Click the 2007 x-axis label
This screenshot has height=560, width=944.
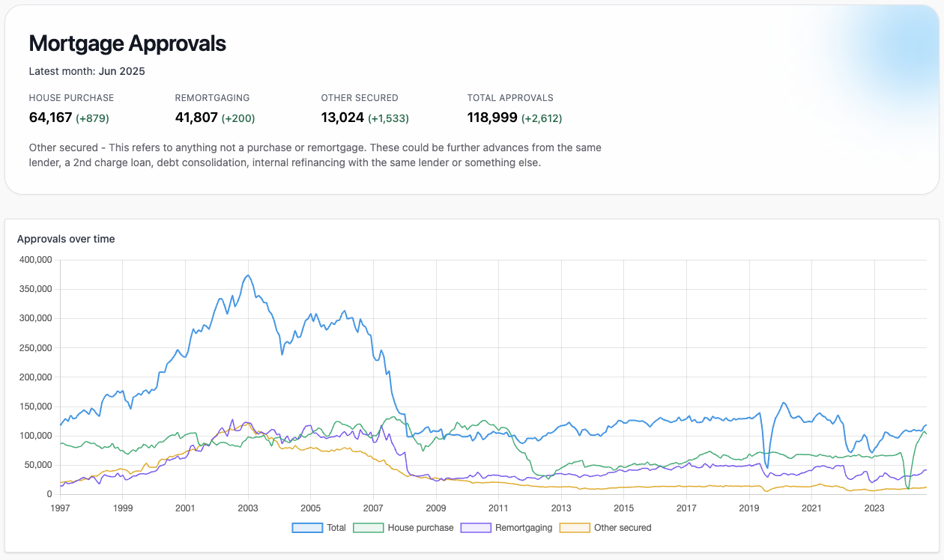373,508
